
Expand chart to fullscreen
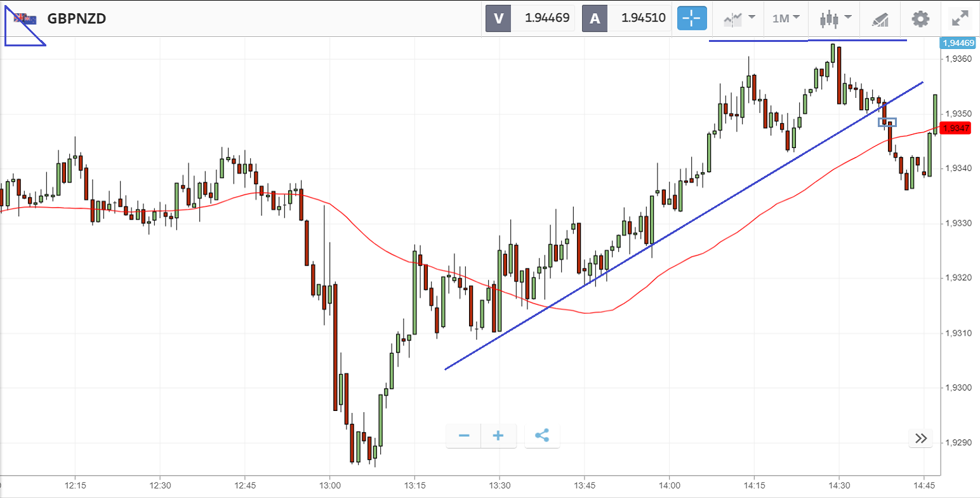pos(959,18)
